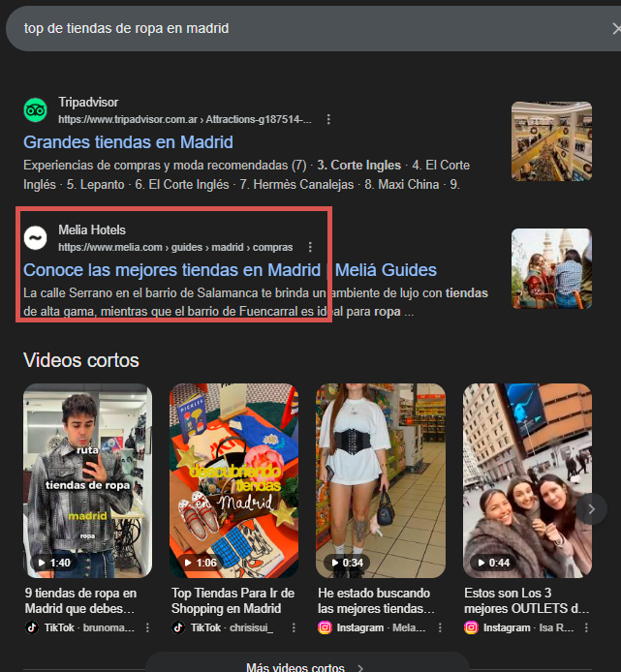Click the search field containing 'top de tiendas de ropa en madrid'

click(313, 29)
